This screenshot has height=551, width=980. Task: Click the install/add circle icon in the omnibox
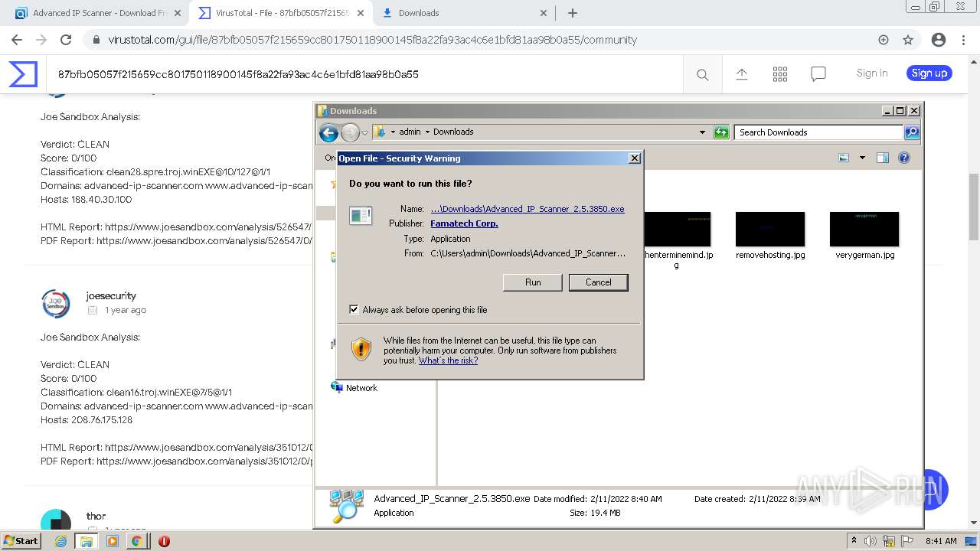pos(884,40)
